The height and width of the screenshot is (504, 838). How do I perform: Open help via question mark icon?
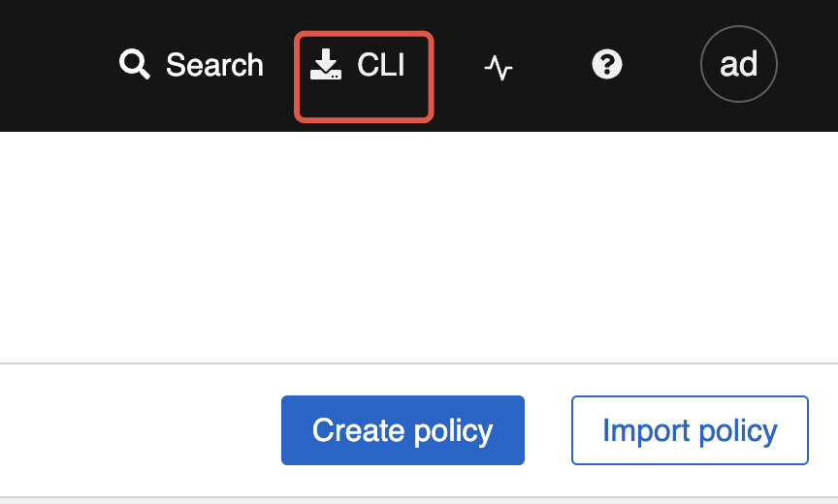(607, 65)
